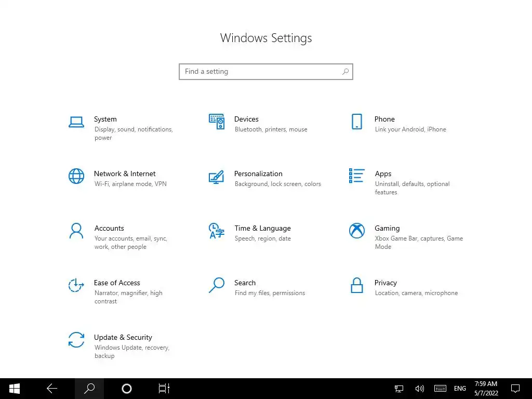532x399 pixels.
Task: Open Update & Security title
Action: [123, 338]
